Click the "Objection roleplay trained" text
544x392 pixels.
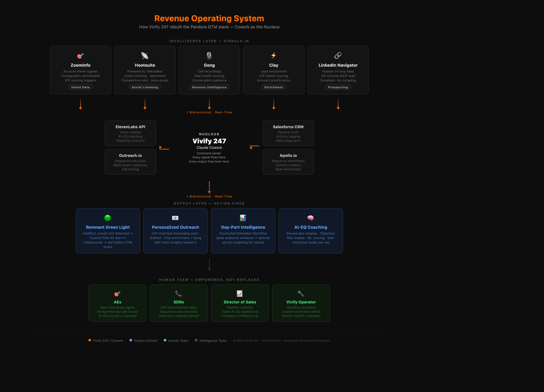coord(179,316)
